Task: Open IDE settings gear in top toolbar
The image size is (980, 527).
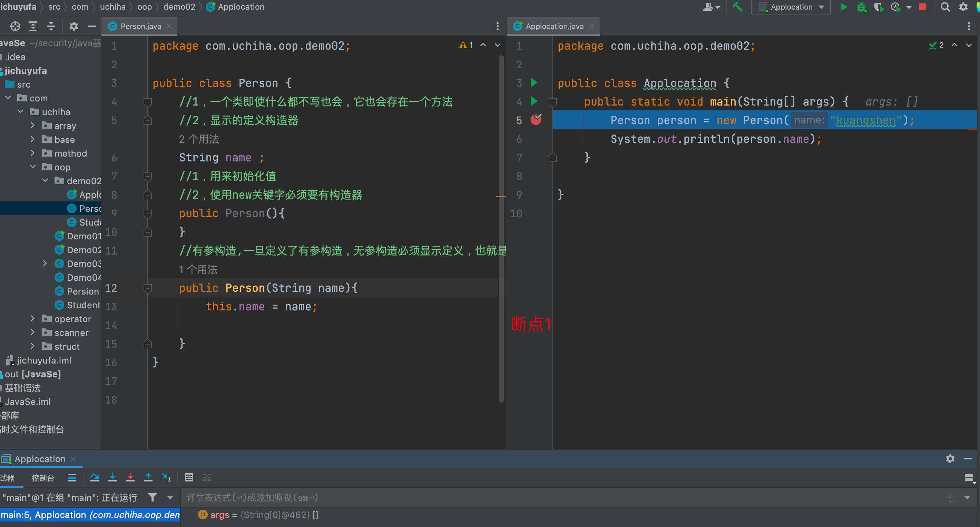Action: (x=963, y=7)
